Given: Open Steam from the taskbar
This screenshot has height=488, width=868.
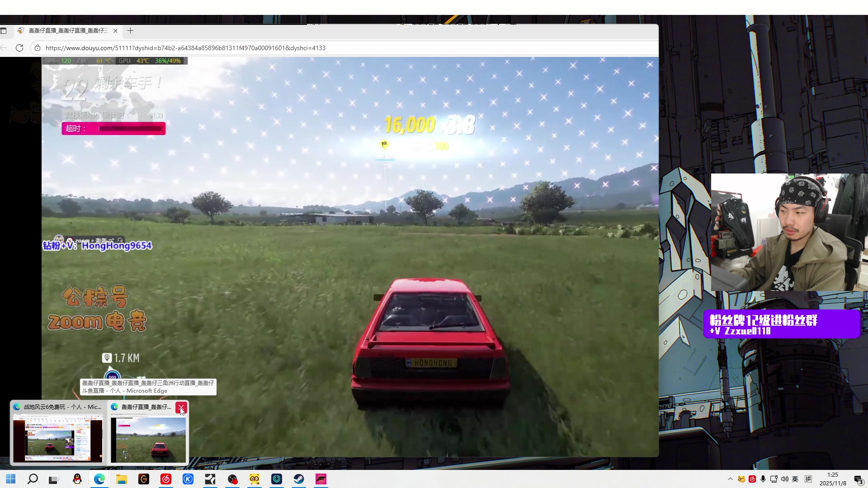Looking at the screenshot, I should [x=299, y=479].
